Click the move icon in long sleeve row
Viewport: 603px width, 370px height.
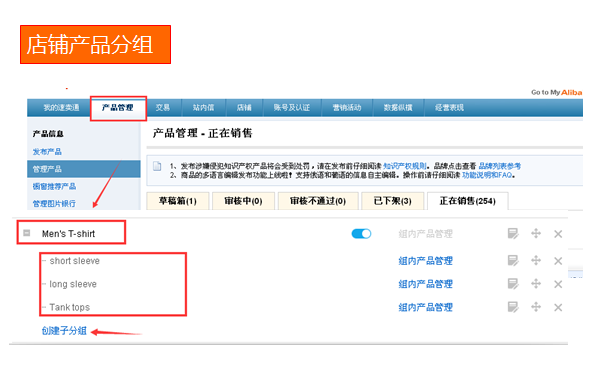point(536,284)
